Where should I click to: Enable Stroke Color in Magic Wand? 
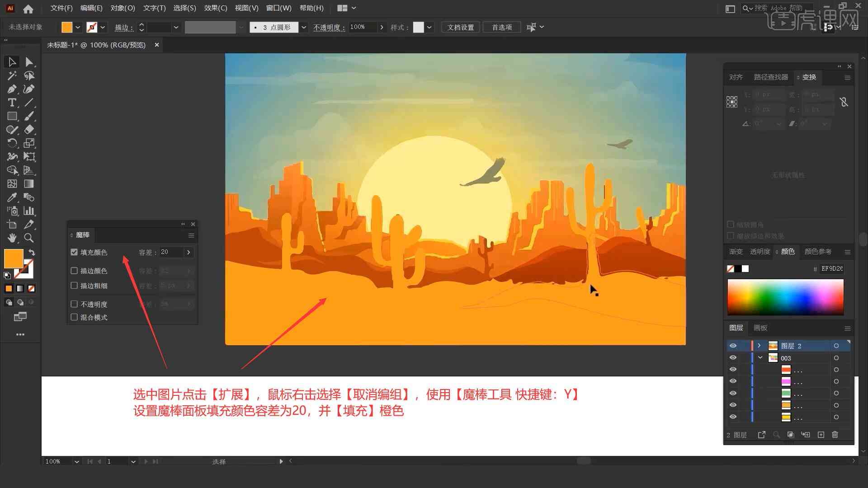tap(74, 271)
